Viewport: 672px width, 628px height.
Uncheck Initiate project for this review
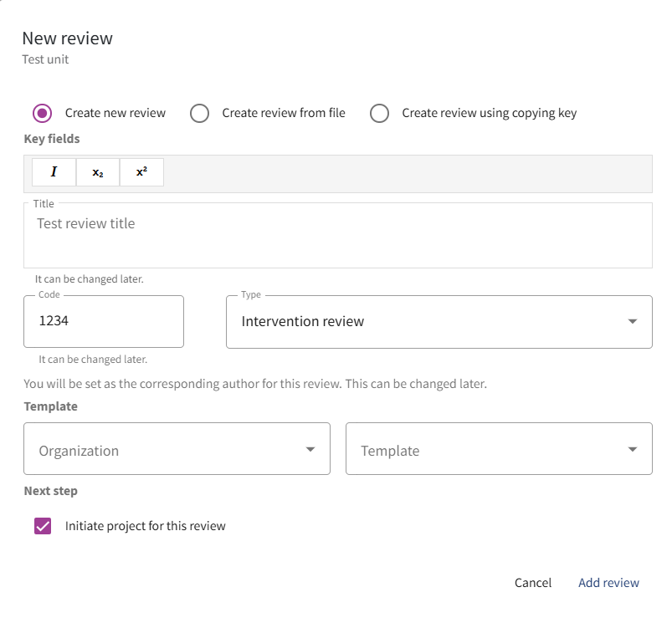(43, 526)
